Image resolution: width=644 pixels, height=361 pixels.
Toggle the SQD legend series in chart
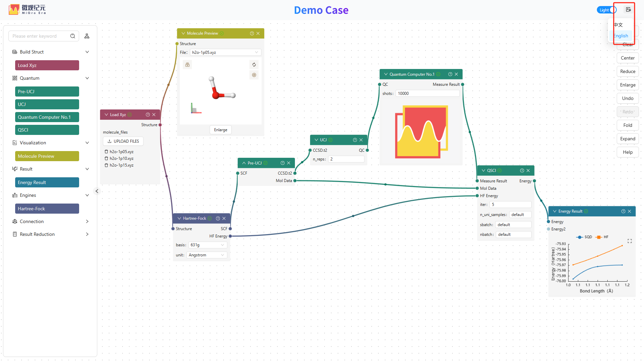pyautogui.click(x=584, y=237)
